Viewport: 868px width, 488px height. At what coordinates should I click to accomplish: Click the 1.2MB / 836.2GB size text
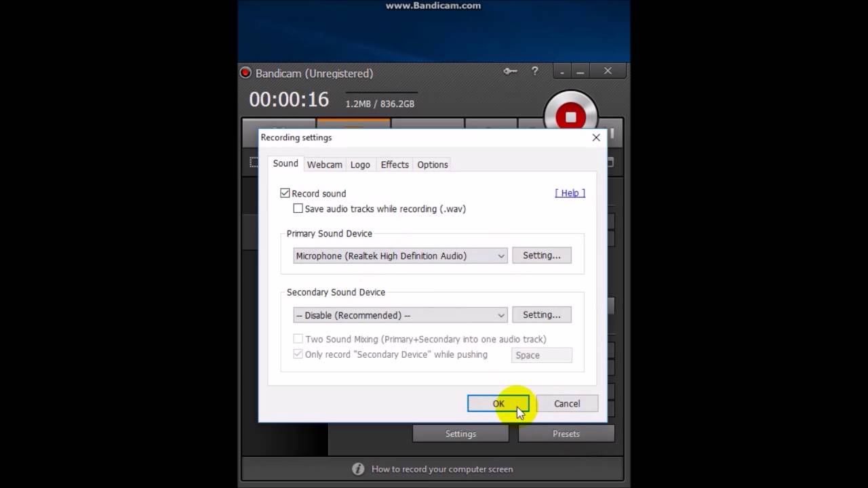(x=380, y=104)
